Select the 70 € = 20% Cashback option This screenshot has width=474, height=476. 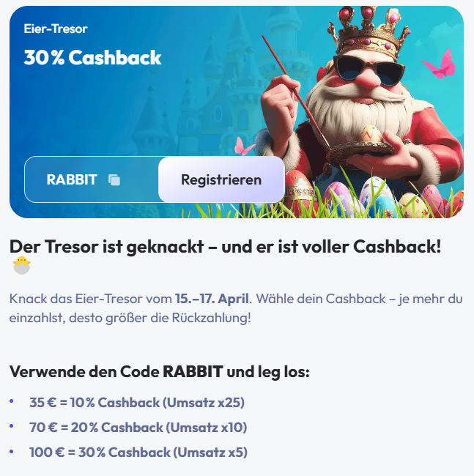(x=138, y=428)
